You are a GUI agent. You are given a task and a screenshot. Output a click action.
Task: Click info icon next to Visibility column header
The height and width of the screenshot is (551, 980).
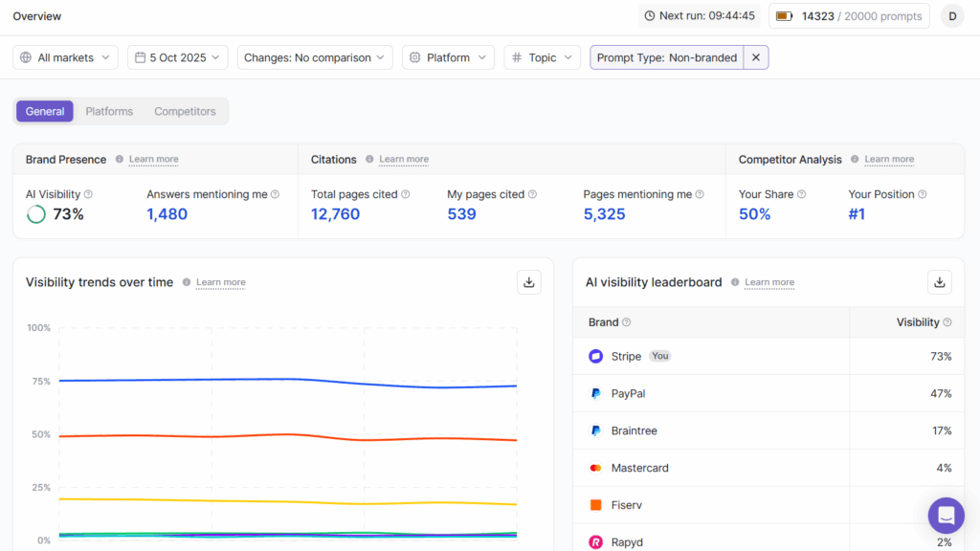click(x=947, y=322)
